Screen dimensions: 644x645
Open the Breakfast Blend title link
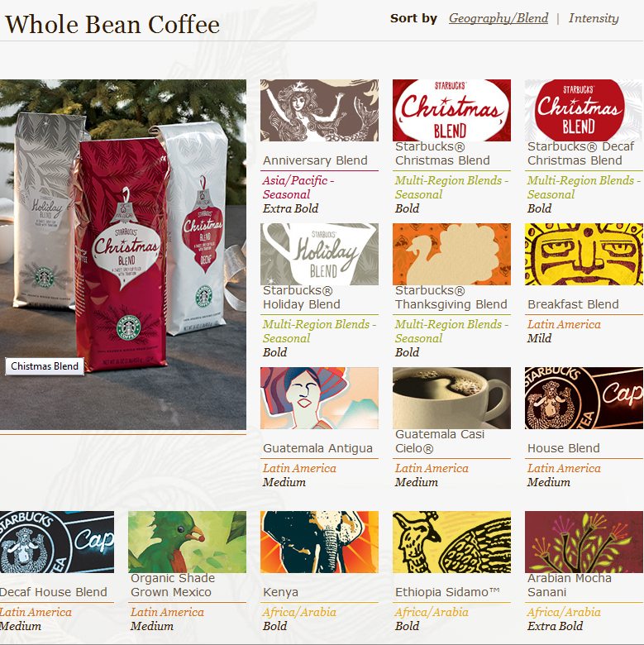coord(573,304)
